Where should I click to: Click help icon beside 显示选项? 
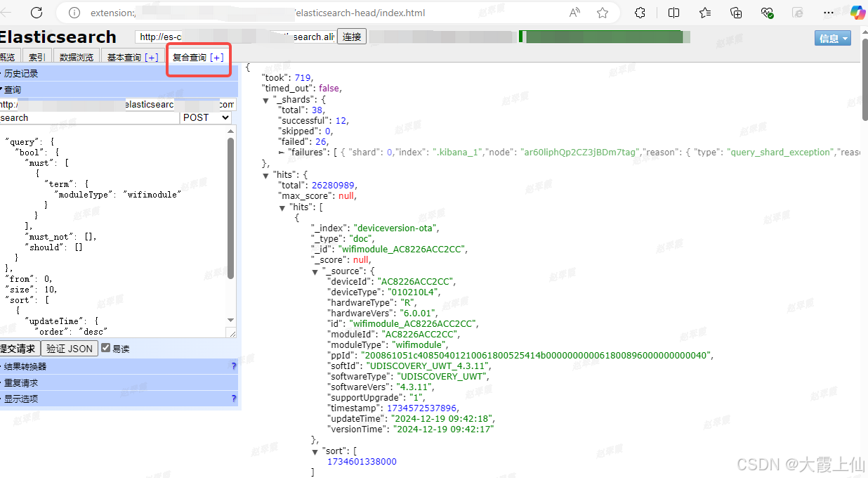[234, 399]
